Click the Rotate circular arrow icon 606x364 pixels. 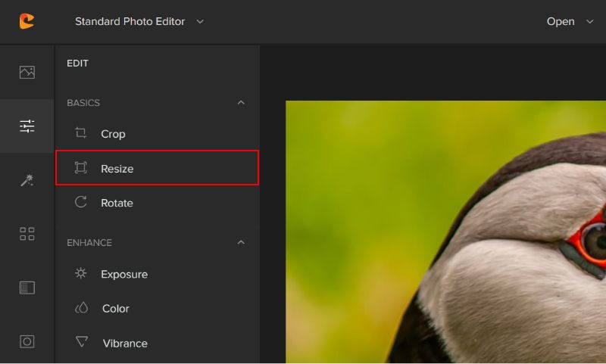(80, 202)
